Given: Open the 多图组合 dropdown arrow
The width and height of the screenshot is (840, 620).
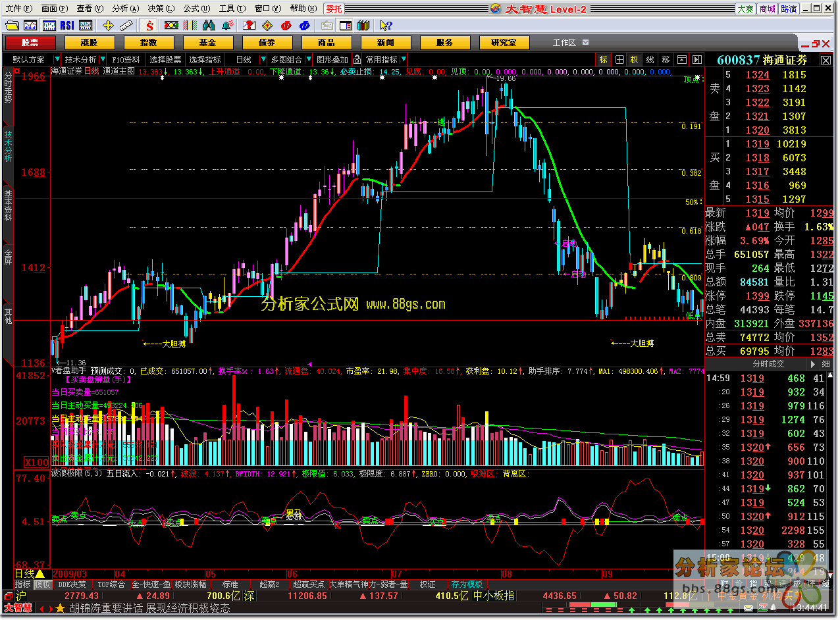Looking at the screenshot, I should pos(310,59).
